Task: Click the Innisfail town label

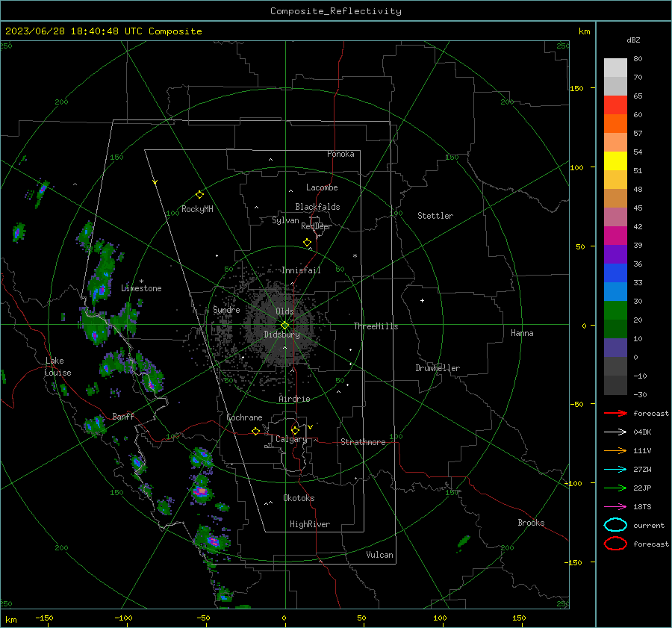Action: pos(301,270)
